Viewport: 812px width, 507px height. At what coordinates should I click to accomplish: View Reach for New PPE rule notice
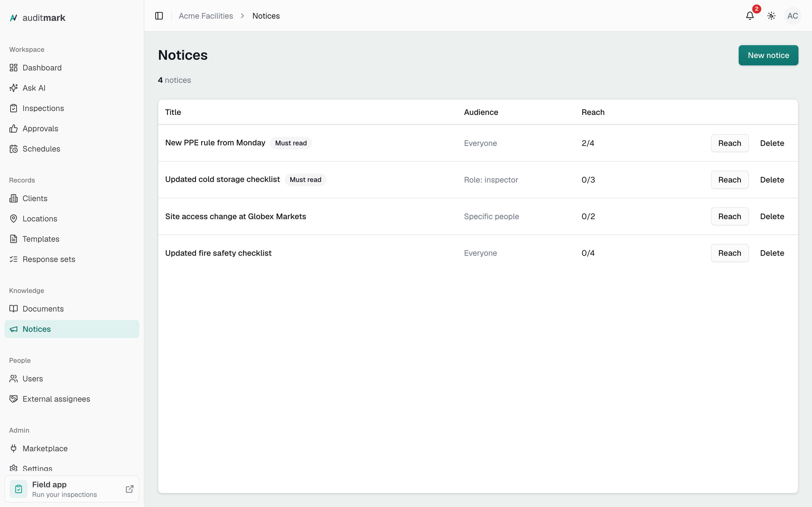click(x=730, y=143)
